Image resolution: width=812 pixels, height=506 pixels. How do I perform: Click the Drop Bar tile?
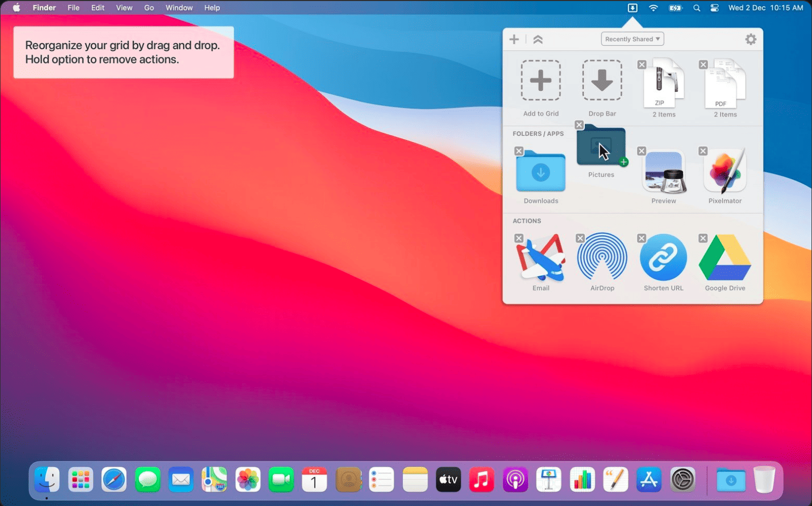click(x=602, y=88)
